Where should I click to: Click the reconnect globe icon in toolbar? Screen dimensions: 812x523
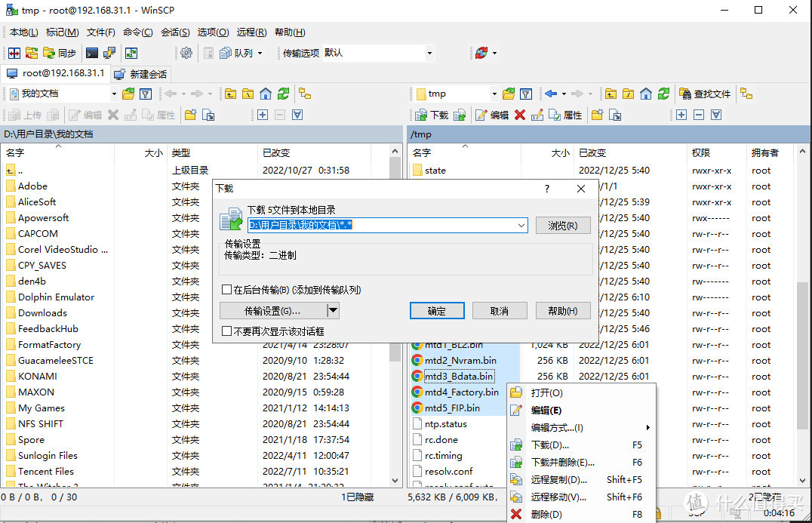481,53
